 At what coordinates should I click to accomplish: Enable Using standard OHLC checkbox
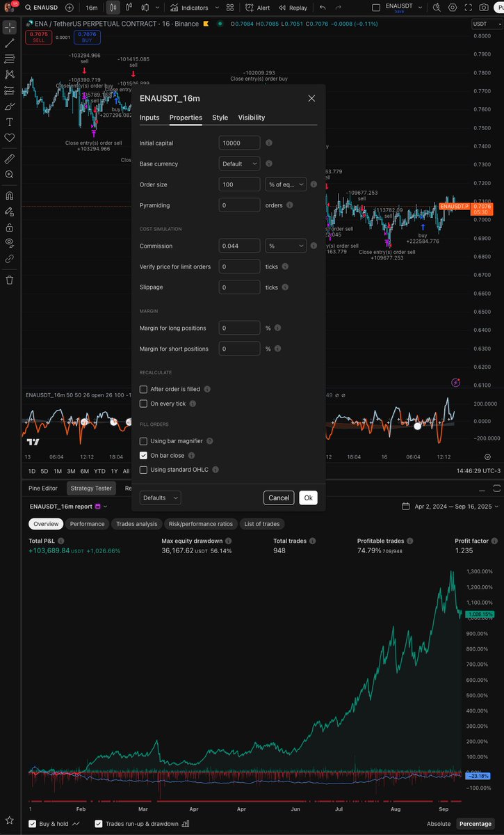tap(144, 470)
